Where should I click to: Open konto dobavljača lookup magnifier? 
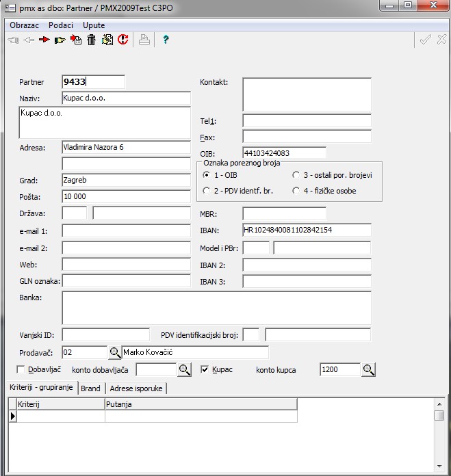click(185, 370)
